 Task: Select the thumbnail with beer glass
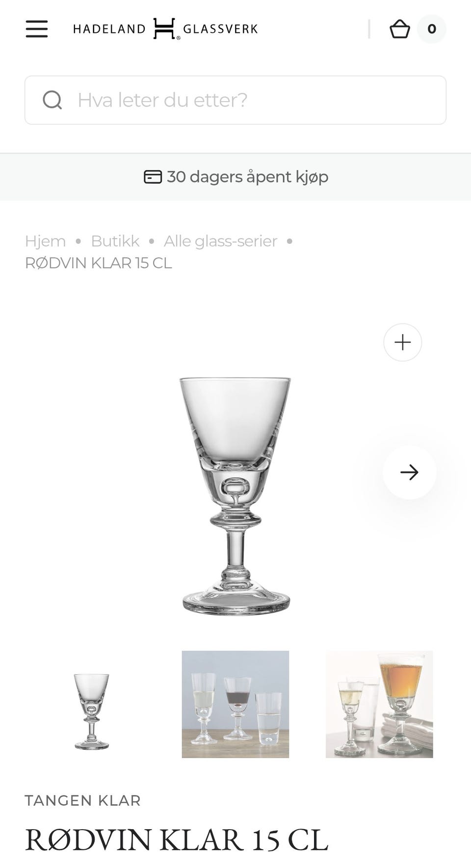coord(379,704)
